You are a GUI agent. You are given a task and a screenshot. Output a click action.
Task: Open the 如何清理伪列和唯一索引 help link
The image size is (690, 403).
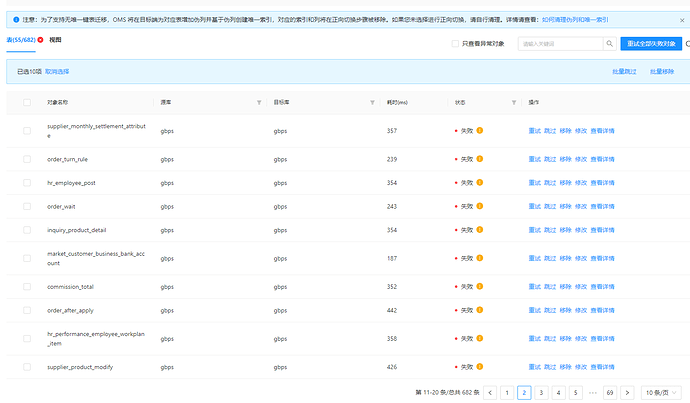point(575,20)
